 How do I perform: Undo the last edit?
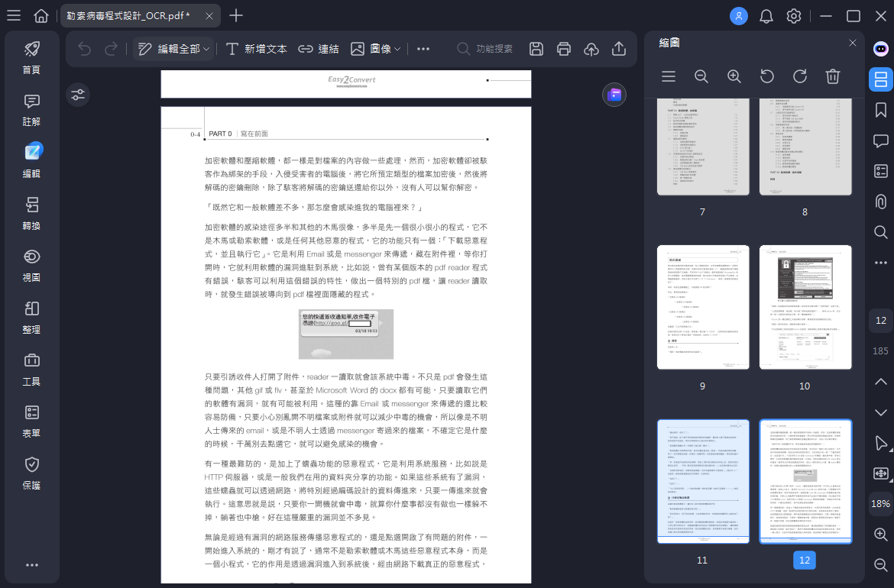84,49
